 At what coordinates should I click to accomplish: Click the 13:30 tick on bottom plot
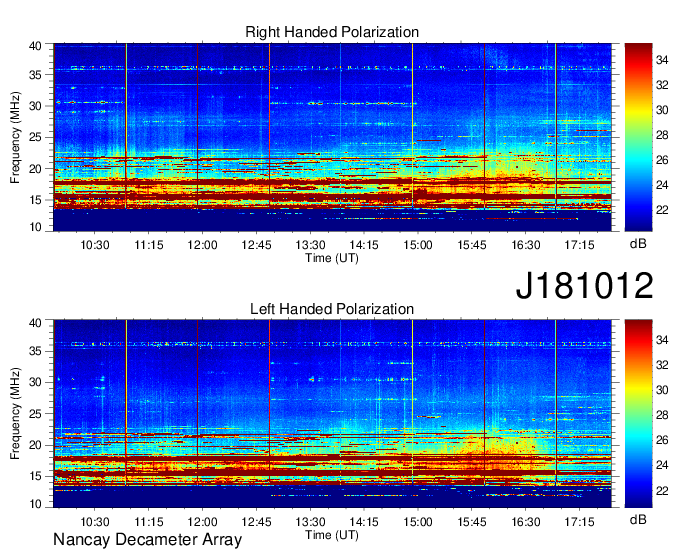point(311,522)
